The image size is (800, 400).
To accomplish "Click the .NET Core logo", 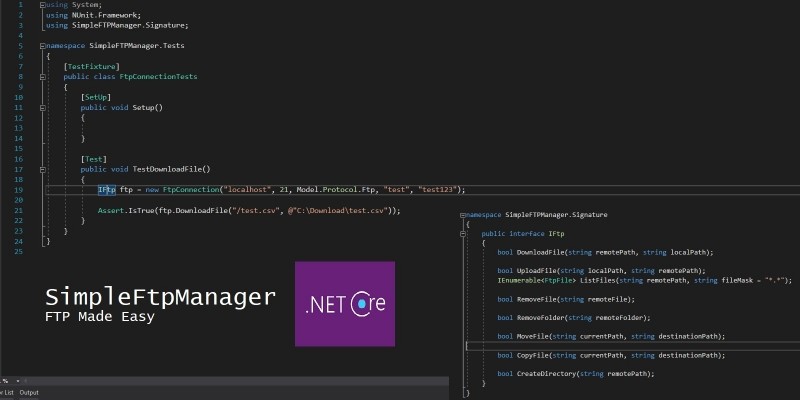I will pyautogui.click(x=344, y=304).
